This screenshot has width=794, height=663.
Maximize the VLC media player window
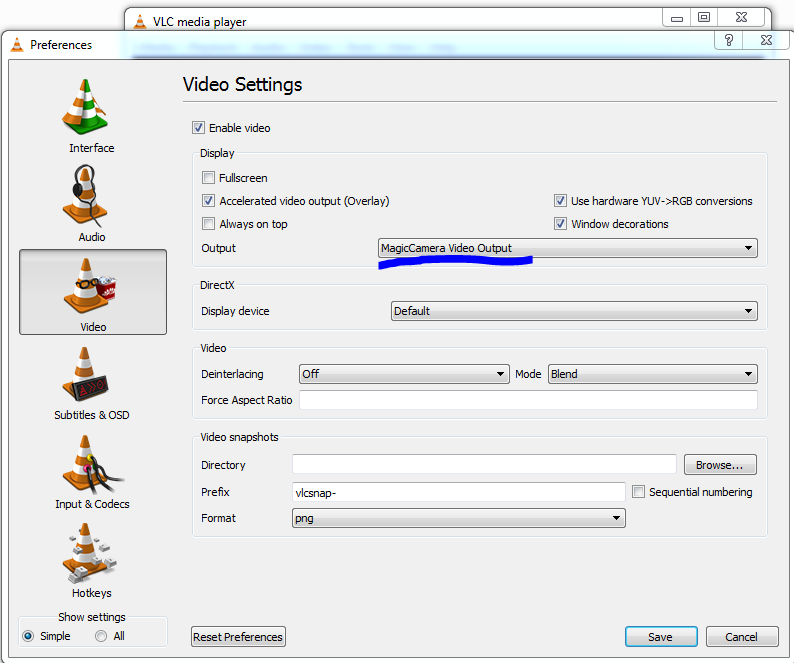[x=704, y=18]
